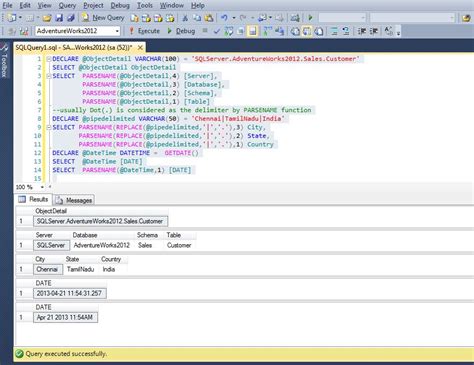Open an Analysis Services MDX Query
474x365 pixels.
(x=146, y=18)
